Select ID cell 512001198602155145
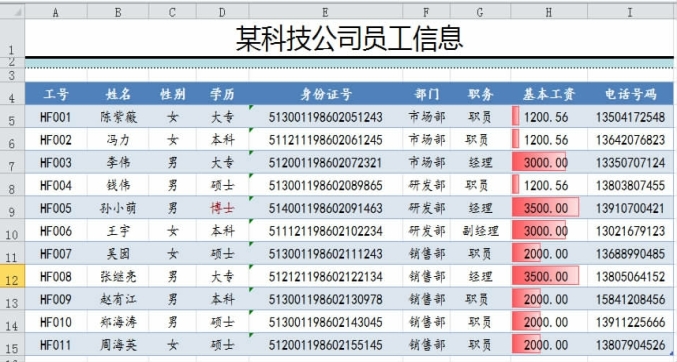This screenshot has height=362, width=677. pos(326,345)
